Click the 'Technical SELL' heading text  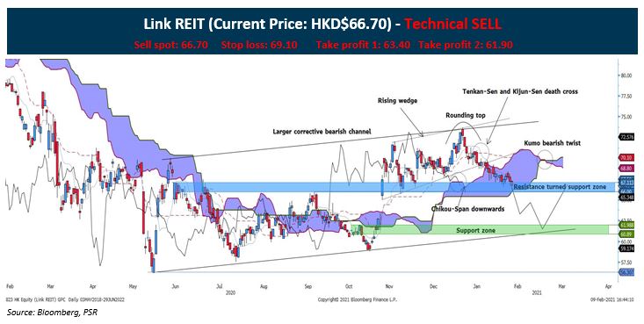pos(452,25)
